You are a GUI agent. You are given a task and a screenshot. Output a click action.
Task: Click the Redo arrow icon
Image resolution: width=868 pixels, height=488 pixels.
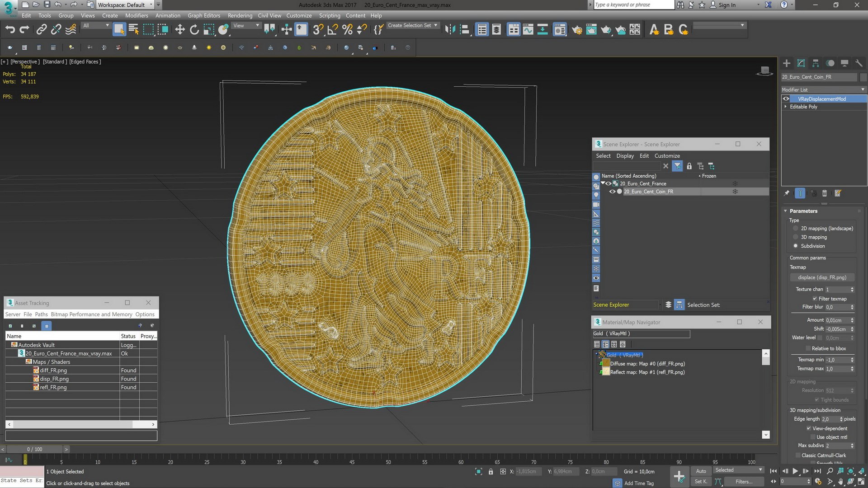point(24,30)
